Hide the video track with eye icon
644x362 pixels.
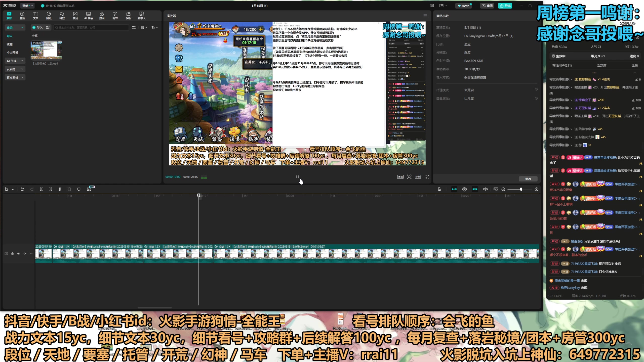click(19, 253)
